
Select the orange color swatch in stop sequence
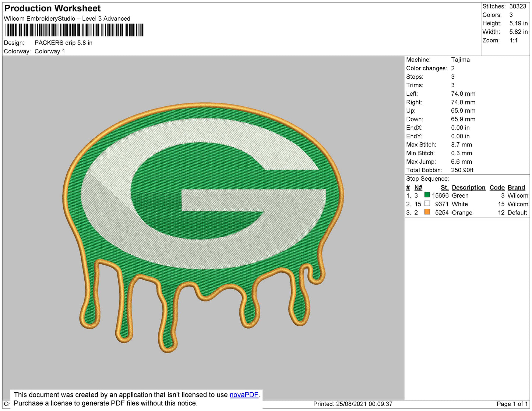pos(427,212)
